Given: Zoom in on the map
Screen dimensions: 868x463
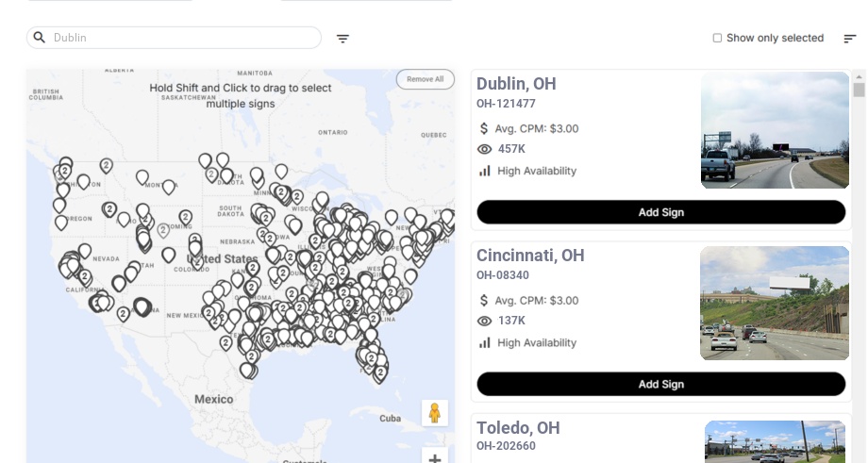Looking at the screenshot, I should 435,458.
